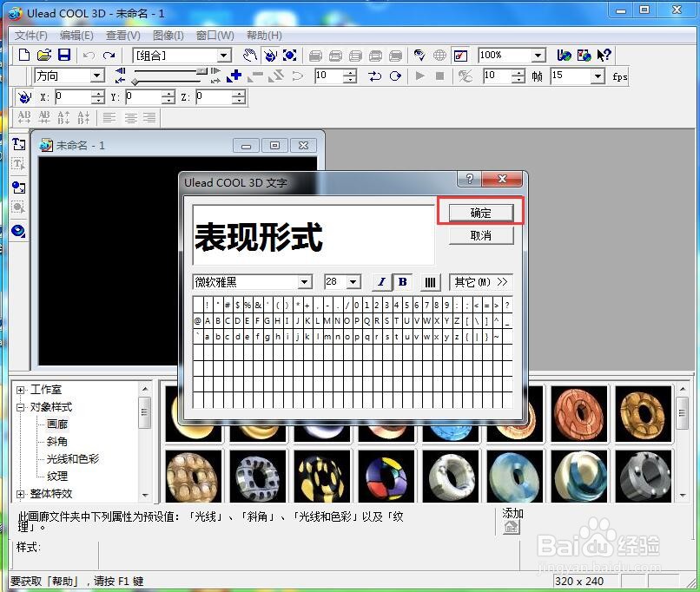
Task: Click the context help arrow icon
Action: 604,56
